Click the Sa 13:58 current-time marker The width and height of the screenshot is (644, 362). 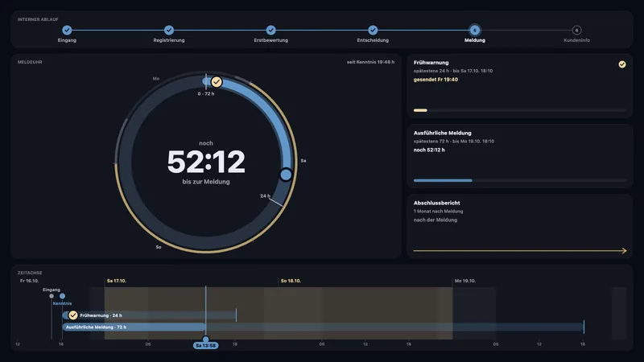[205, 346]
